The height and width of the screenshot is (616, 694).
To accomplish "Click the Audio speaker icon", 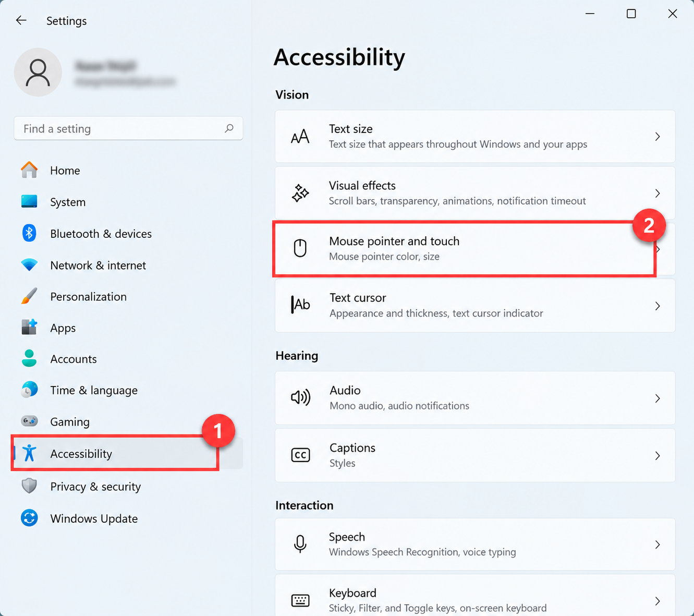I will (300, 397).
